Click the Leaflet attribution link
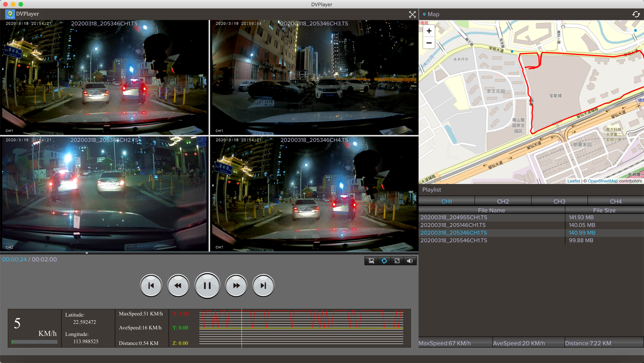The image size is (644, 363). tap(574, 181)
